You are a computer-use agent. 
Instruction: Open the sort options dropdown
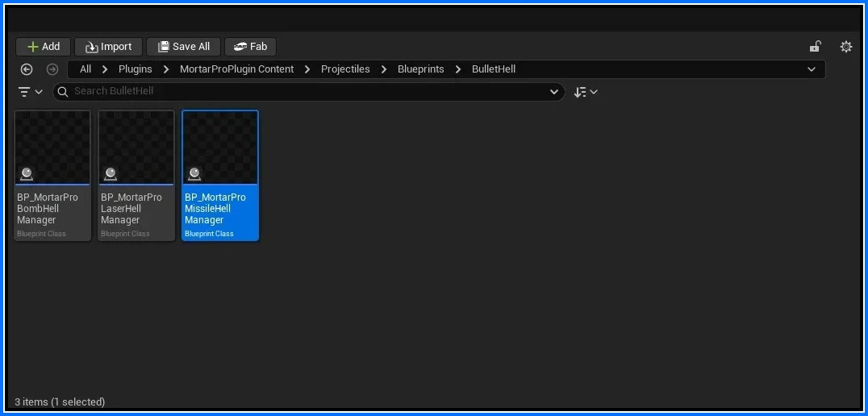coord(586,92)
